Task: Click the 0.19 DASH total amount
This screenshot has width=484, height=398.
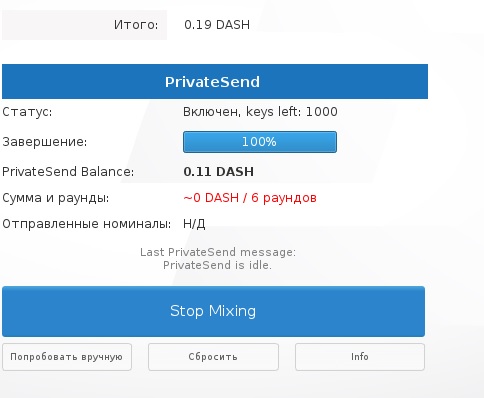Action: click(217, 25)
